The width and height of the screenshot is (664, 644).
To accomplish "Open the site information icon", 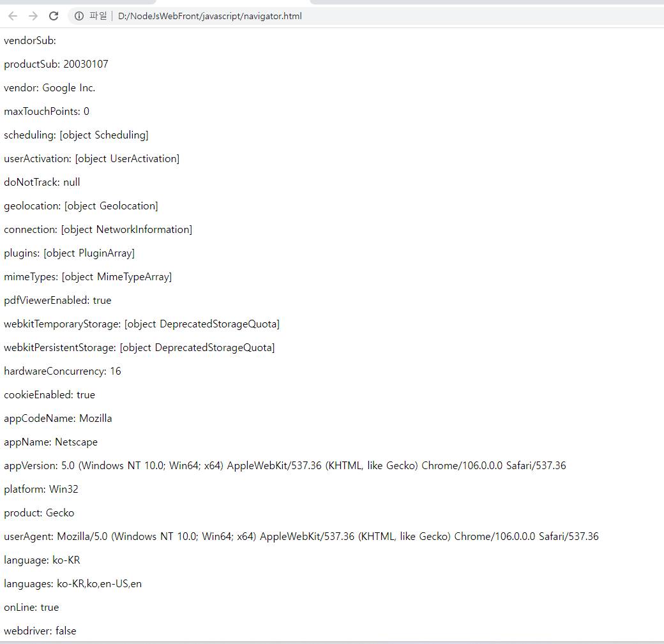I will tap(79, 16).
